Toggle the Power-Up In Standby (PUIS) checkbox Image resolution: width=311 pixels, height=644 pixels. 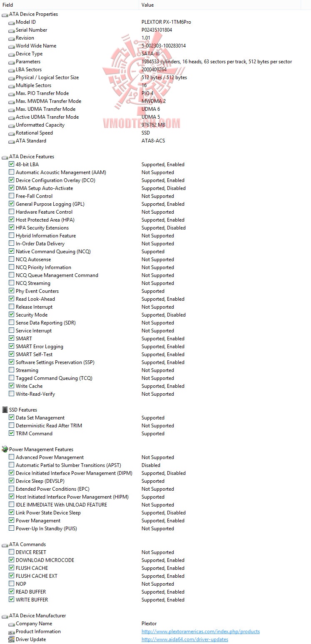click(11, 529)
